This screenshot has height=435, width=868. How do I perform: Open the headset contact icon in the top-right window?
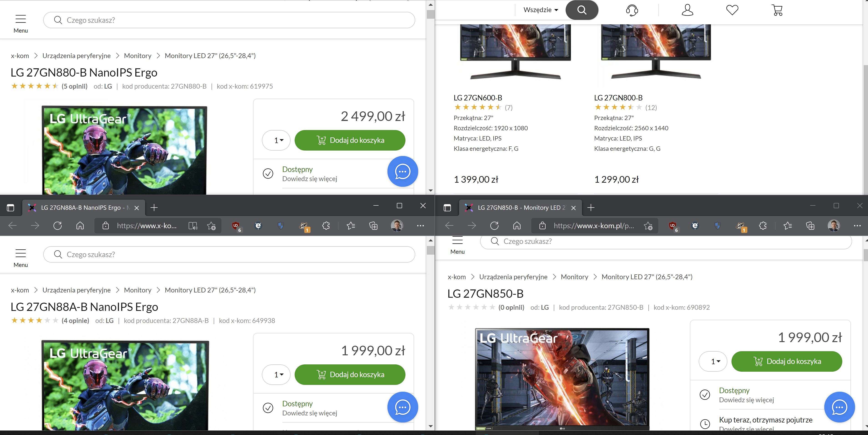[x=632, y=10]
